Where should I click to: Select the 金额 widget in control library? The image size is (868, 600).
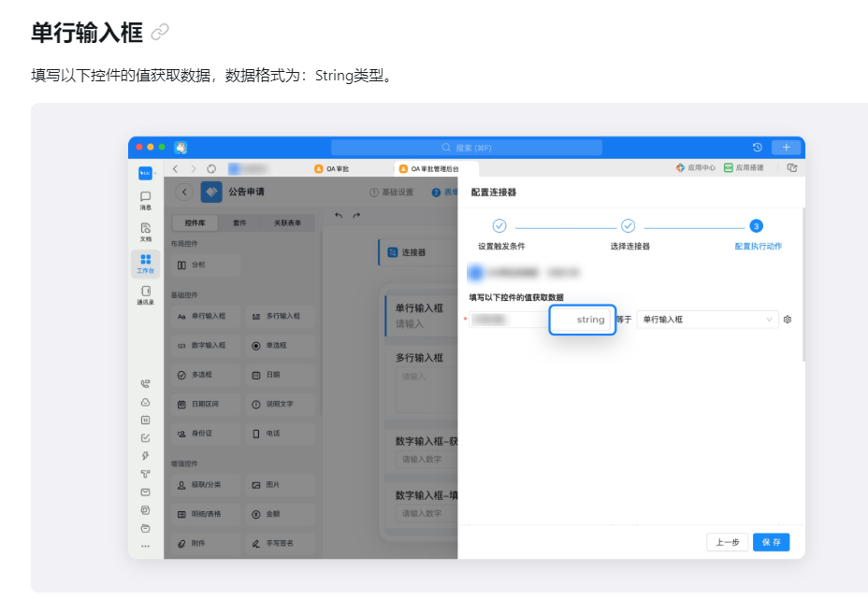click(280, 514)
